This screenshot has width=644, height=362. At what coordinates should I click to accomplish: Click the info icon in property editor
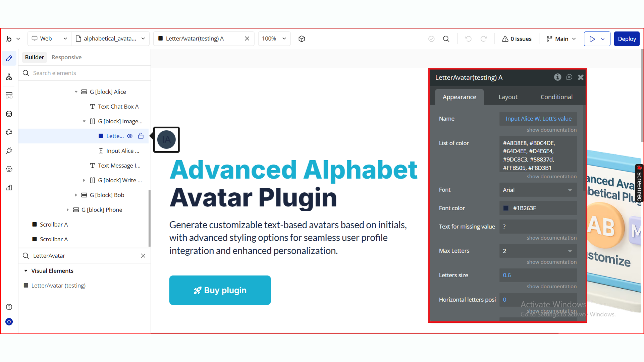pos(557,77)
